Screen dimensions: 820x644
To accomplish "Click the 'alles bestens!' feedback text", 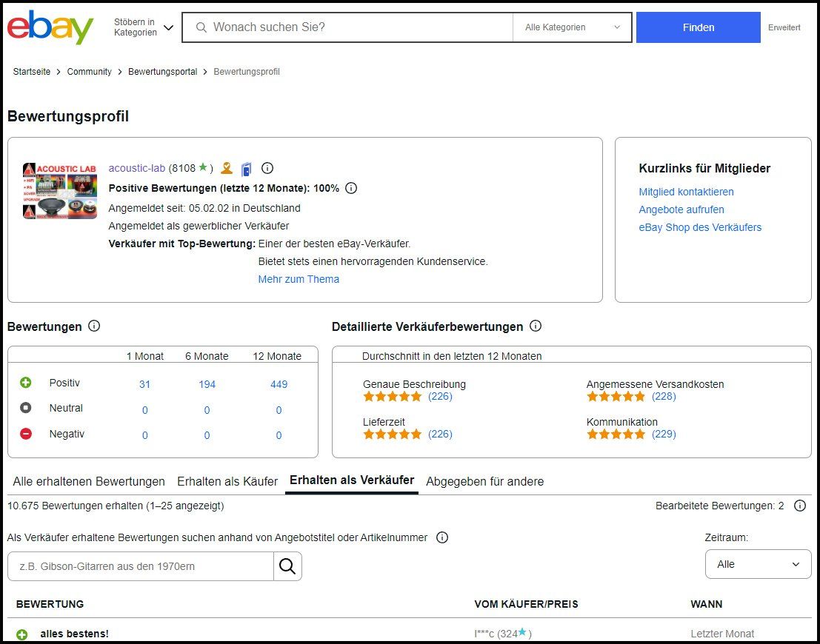I will (x=75, y=634).
